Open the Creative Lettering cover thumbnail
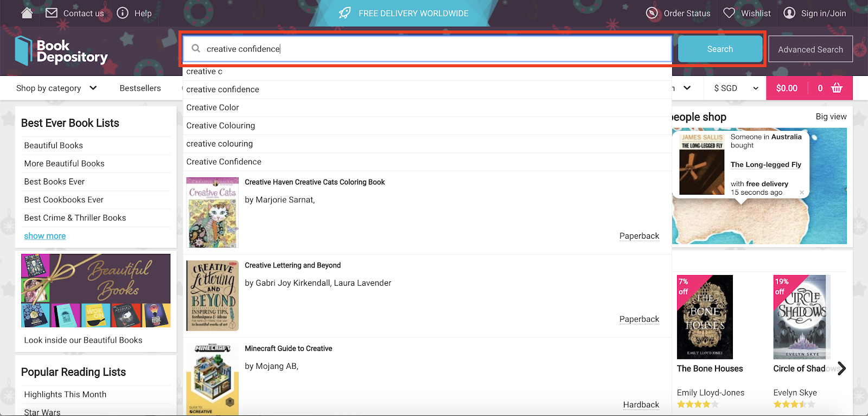 (x=212, y=296)
